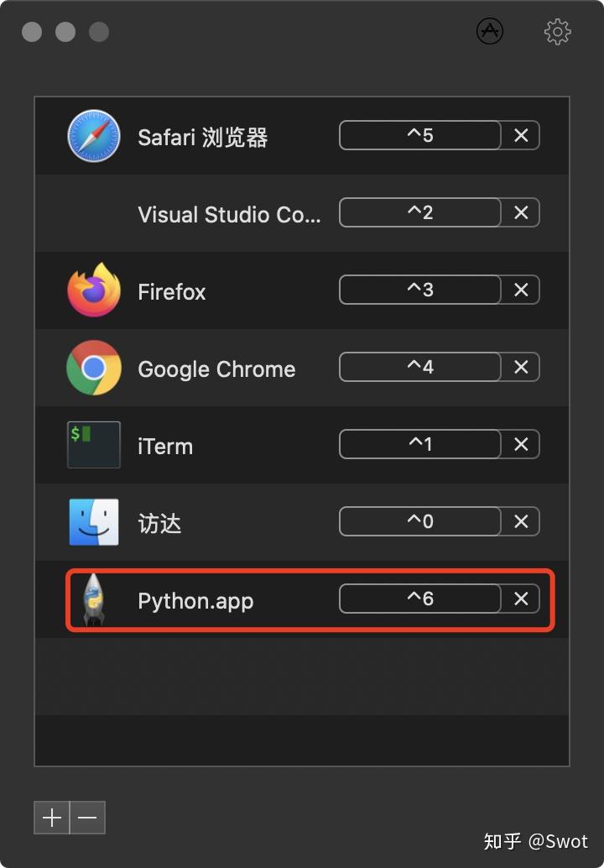Screen dimensions: 604x868
Task: Click the Firefox icon in the list
Action: click(93, 290)
